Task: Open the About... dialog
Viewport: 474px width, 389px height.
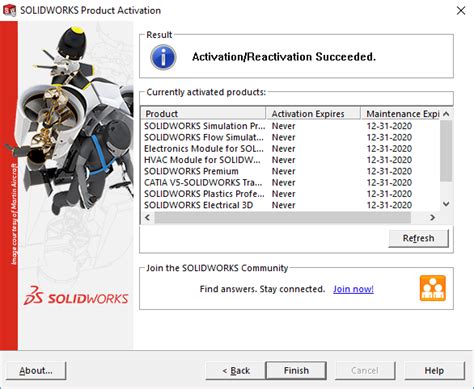Action: click(x=36, y=370)
